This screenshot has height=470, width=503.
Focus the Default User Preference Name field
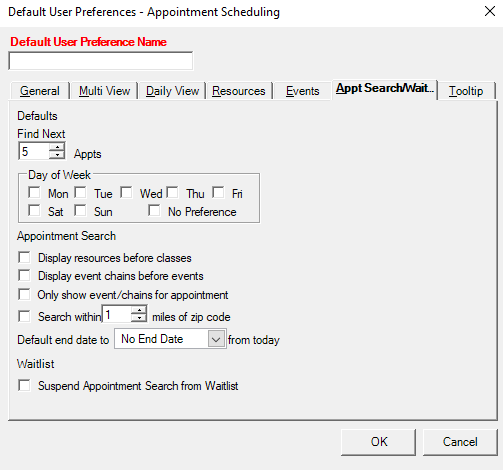(100, 61)
